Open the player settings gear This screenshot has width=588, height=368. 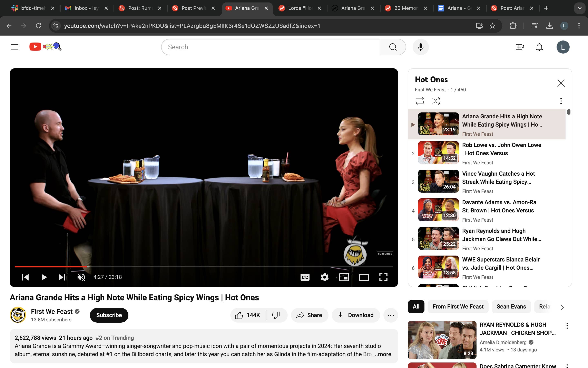pos(324,277)
